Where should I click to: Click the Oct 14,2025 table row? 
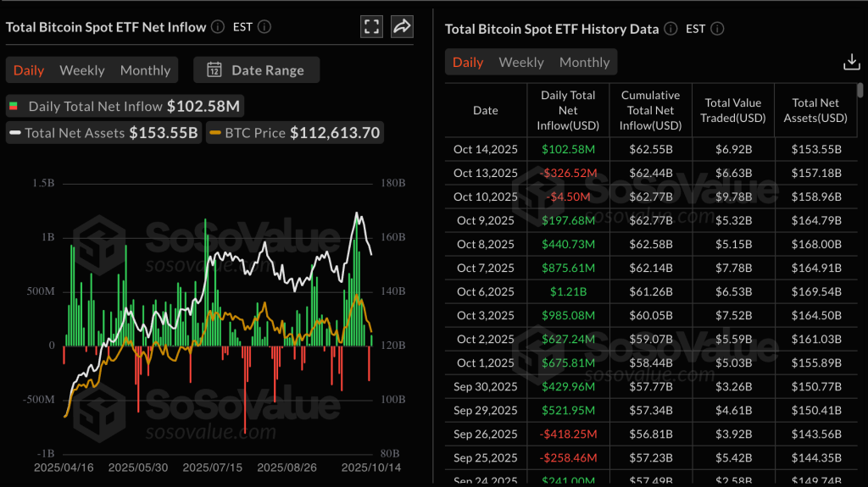coord(649,149)
